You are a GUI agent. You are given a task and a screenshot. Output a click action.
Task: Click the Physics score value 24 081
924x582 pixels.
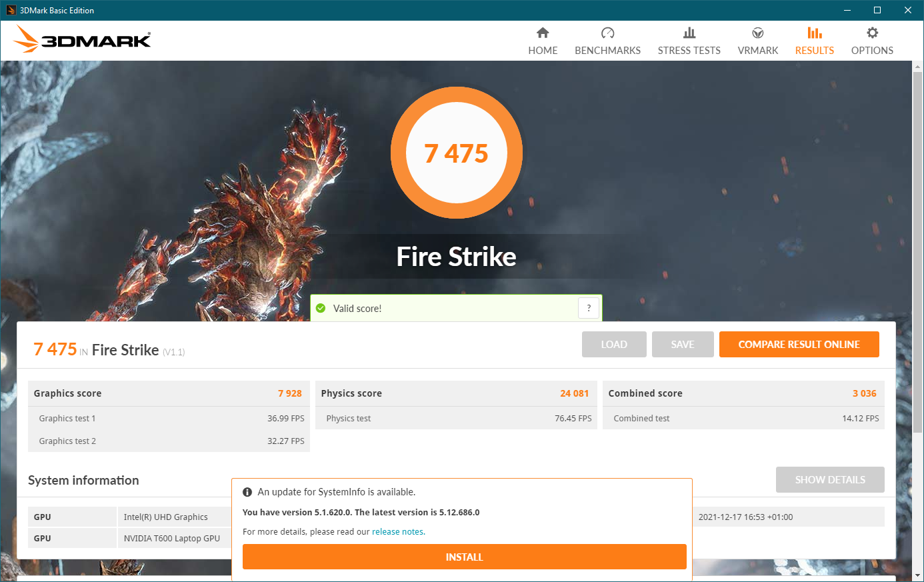pos(575,393)
